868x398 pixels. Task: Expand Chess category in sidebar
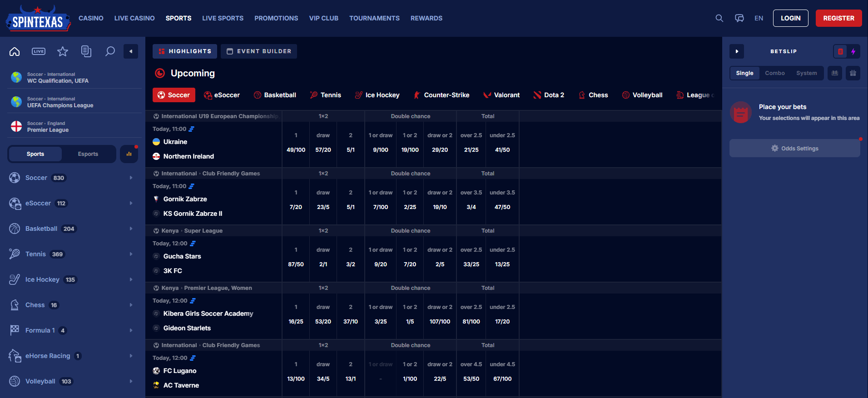pyautogui.click(x=73, y=305)
